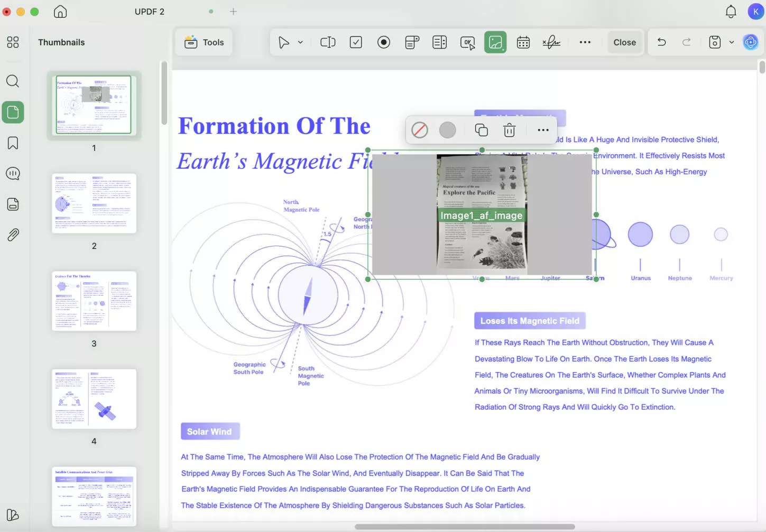766x532 pixels.
Task: Set no border color for field
Action: (x=420, y=130)
